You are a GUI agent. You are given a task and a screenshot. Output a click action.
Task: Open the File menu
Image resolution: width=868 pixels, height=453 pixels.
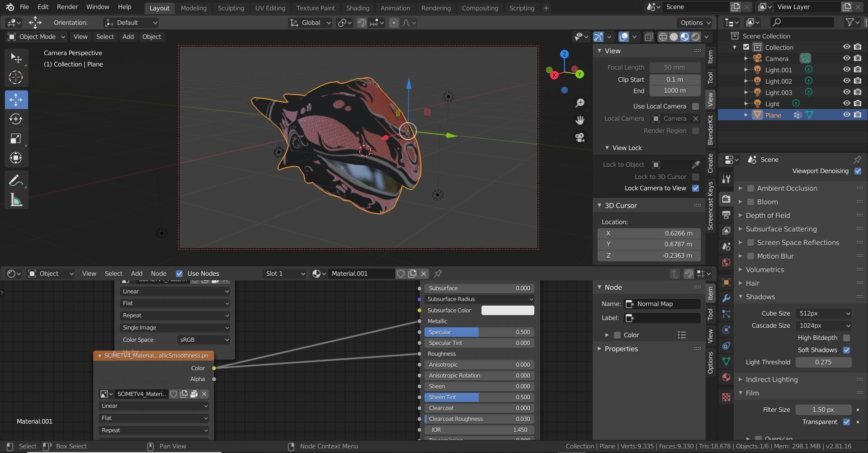[24, 7]
